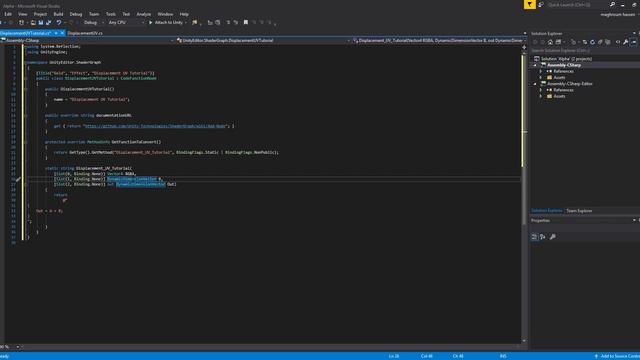Viewport: 640px width, 360px height.
Task: Click the Properties panel Categorized icon
Action: (534, 237)
